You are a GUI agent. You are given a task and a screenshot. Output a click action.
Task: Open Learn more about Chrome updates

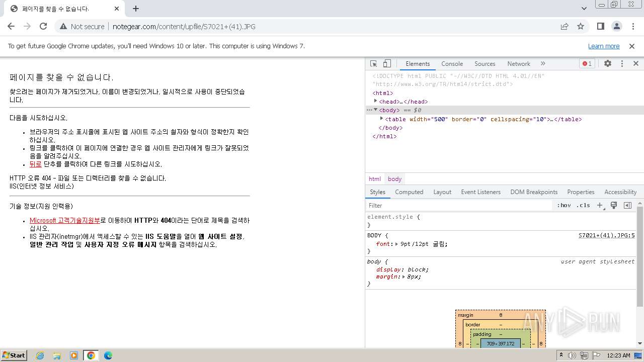coord(604,46)
